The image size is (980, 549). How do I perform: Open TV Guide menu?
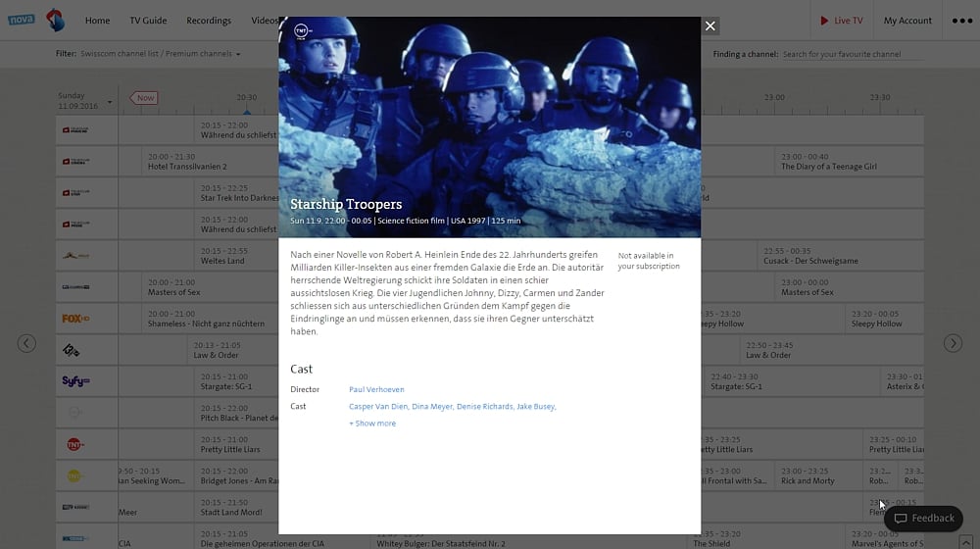tap(148, 21)
